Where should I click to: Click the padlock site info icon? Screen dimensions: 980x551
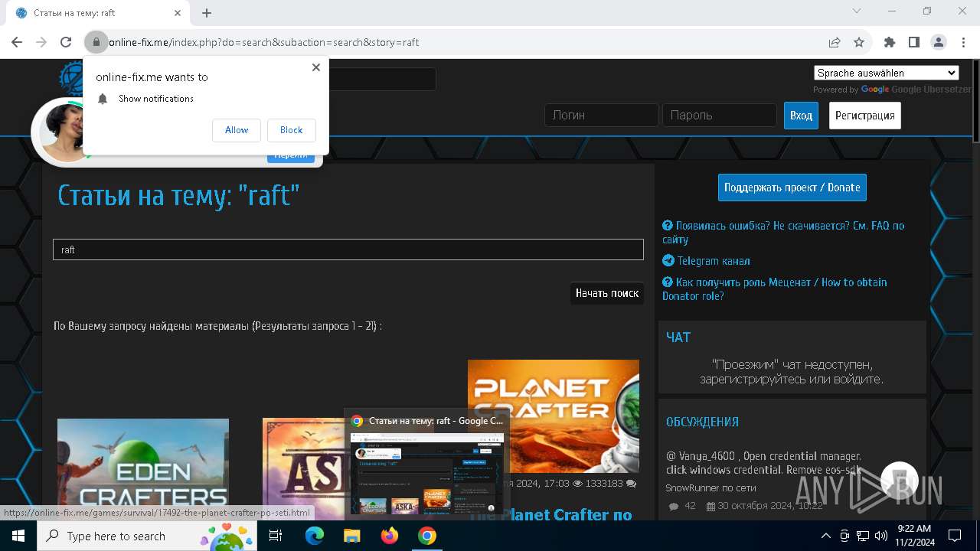click(x=96, y=42)
